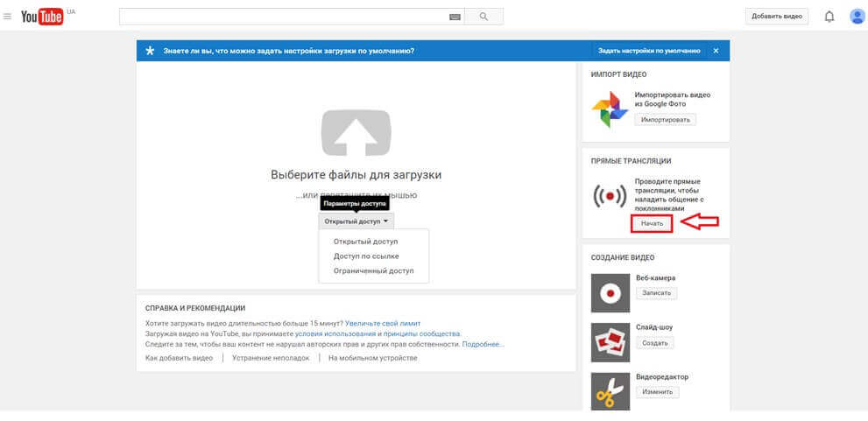Expand the Открытый доступ privacy dropdown

pyautogui.click(x=356, y=221)
